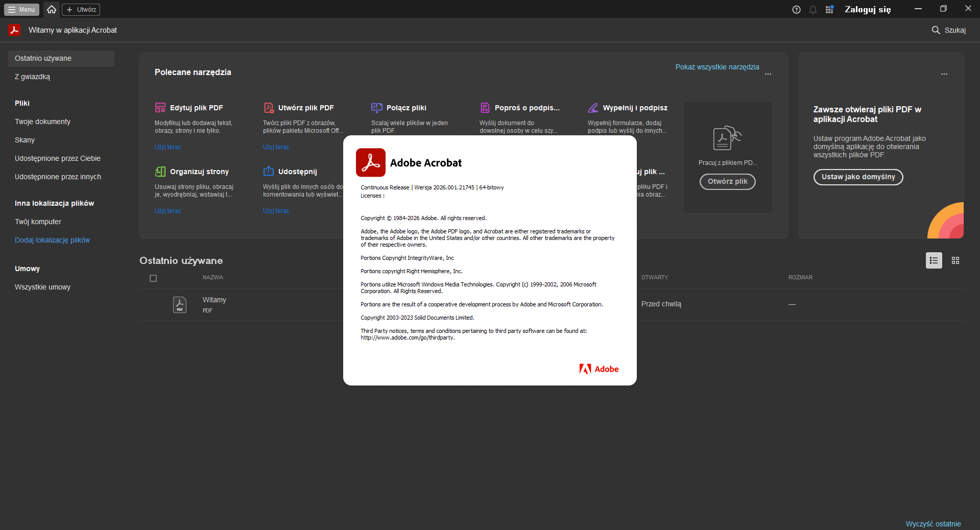The height and width of the screenshot is (530, 980).
Task: Click the thirdparty URL text in the About dialog
Action: 408,338
